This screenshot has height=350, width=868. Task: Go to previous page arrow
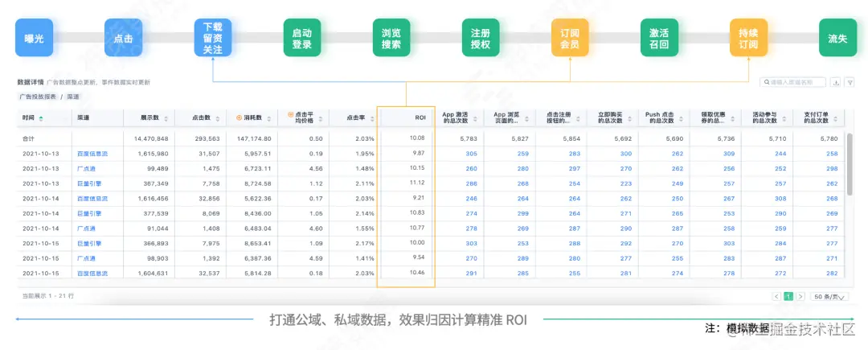776,297
